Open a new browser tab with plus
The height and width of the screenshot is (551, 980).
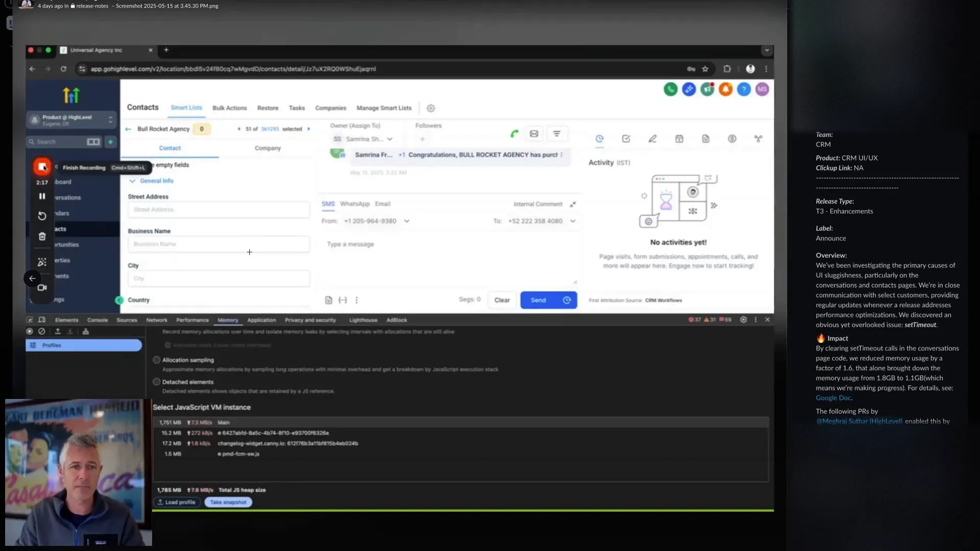click(x=166, y=50)
